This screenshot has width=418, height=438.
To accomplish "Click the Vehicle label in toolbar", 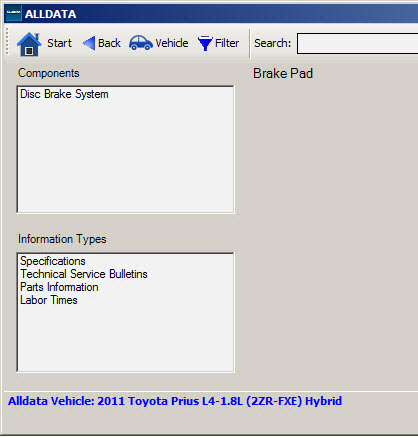I will click(x=172, y=43).
